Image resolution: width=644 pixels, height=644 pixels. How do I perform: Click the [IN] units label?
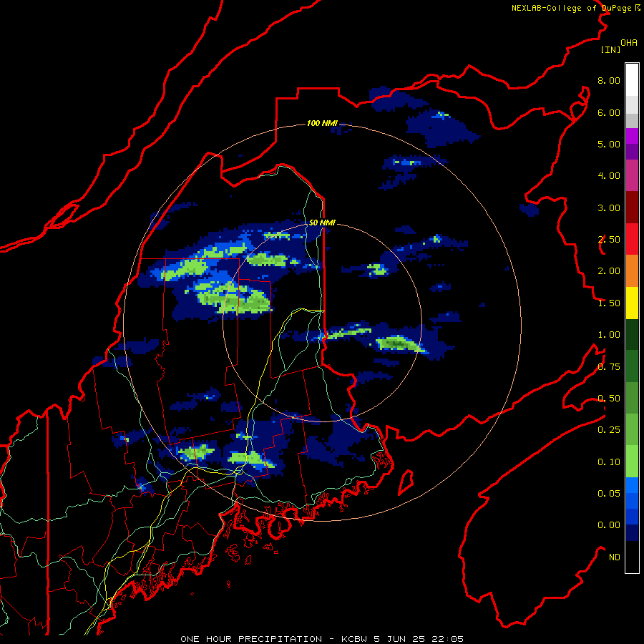tap(610, 49)
